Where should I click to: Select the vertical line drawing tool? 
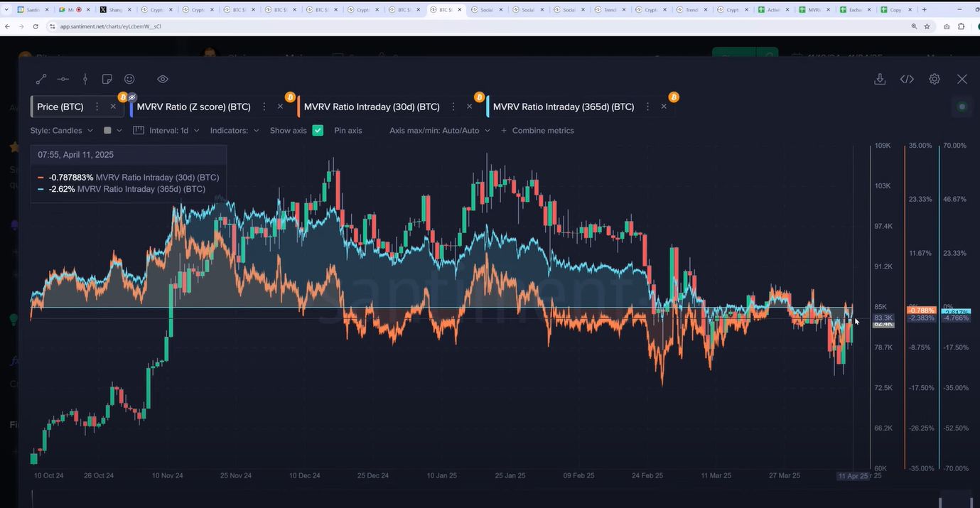tap(85, 80)
